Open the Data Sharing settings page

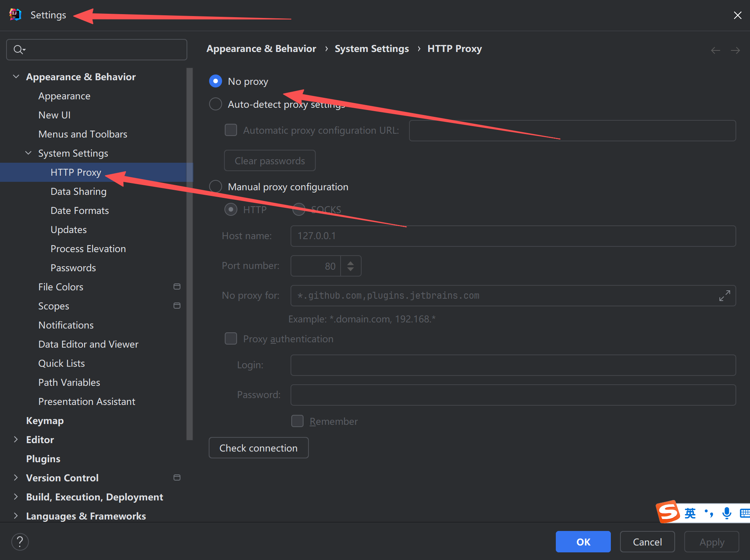coord(78,191)
